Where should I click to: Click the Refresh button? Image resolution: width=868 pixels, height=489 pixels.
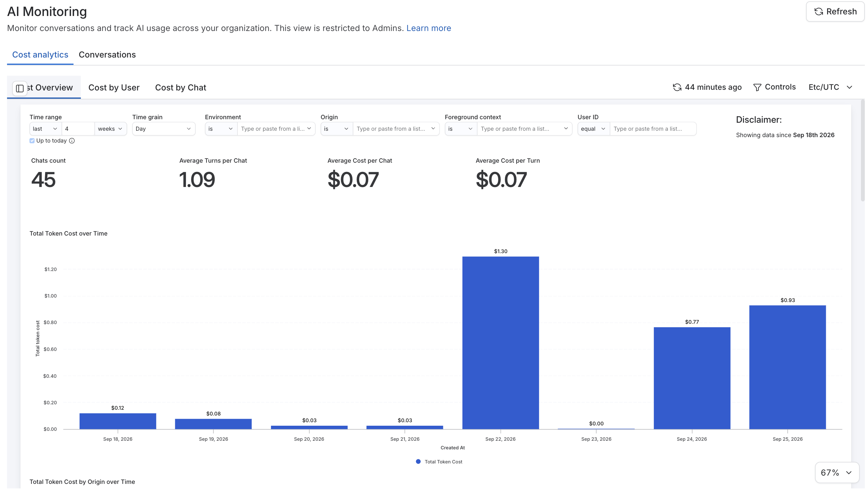pos(835,12)
